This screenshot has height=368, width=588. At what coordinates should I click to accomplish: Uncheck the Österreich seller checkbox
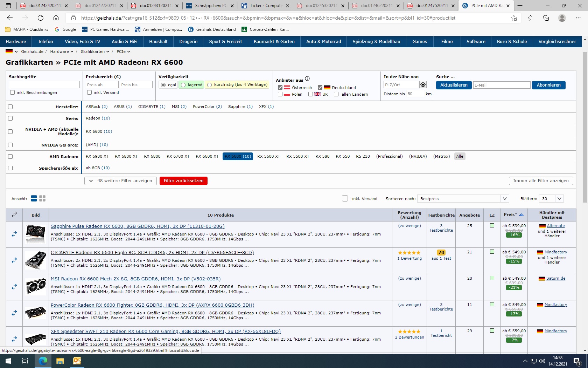pyautogui.click(x=280, y=88)
